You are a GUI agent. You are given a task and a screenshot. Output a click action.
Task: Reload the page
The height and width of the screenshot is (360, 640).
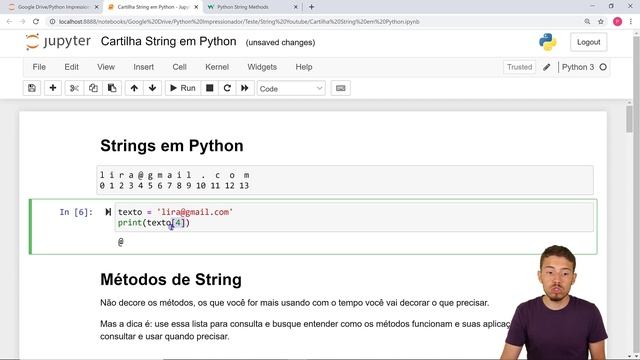(x=36, y=22)
